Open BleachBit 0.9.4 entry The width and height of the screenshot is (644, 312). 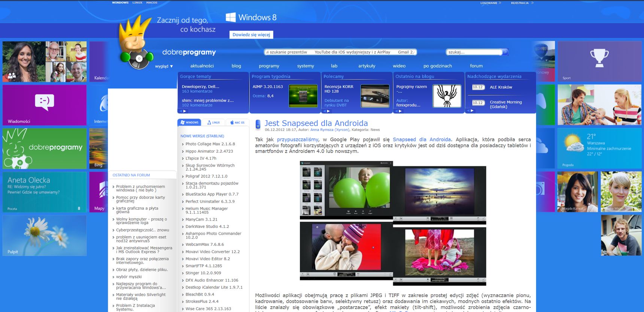point(200,294)
